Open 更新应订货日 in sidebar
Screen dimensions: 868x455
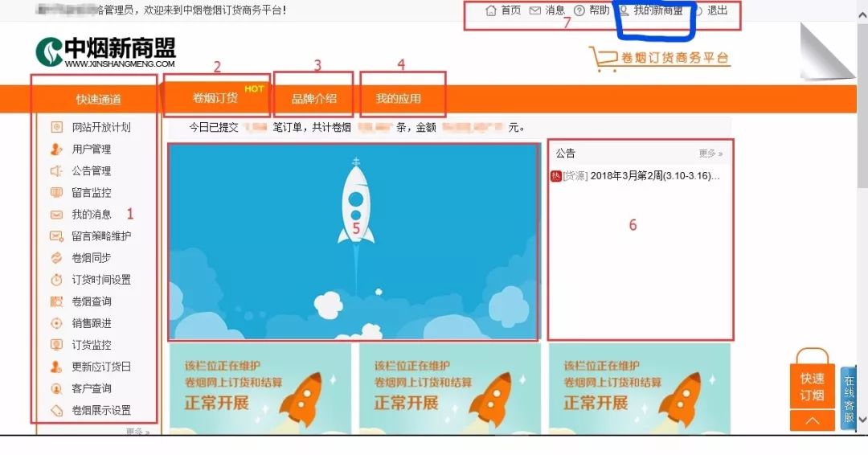click(101, 367)
